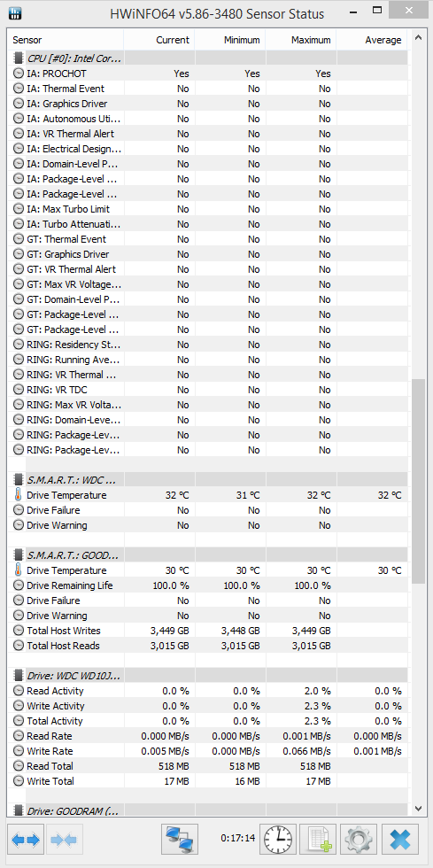Click the HWiNFO app icon in title bar
The width and height of the screenshot is (433, 868).
tap(15, 12)
